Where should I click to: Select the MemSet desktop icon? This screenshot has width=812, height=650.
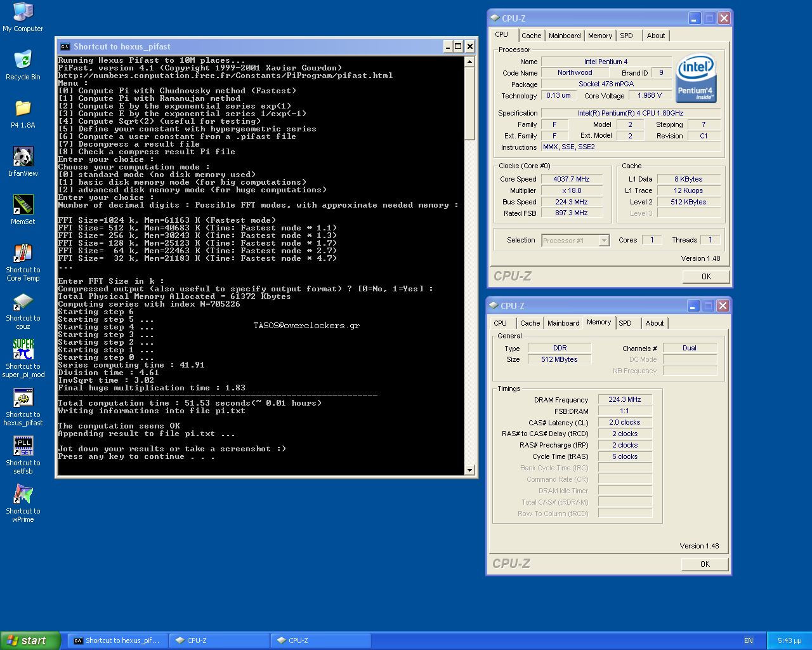click(23, 209)
